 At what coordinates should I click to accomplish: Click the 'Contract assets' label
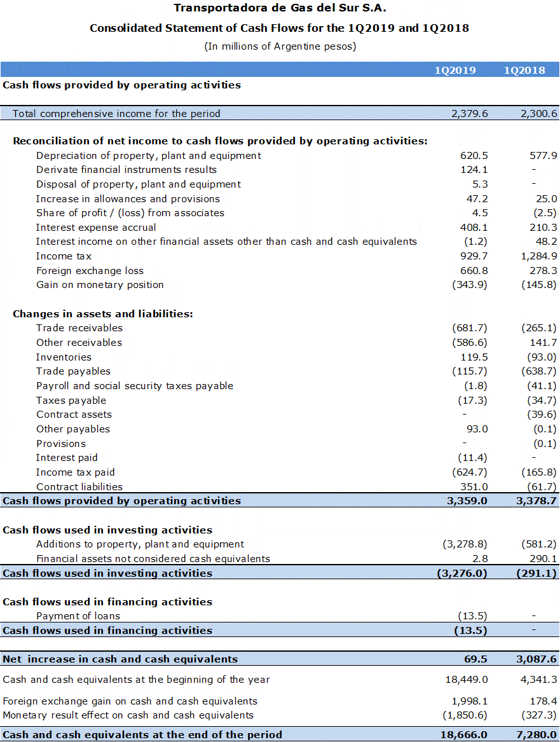[74, 415]
